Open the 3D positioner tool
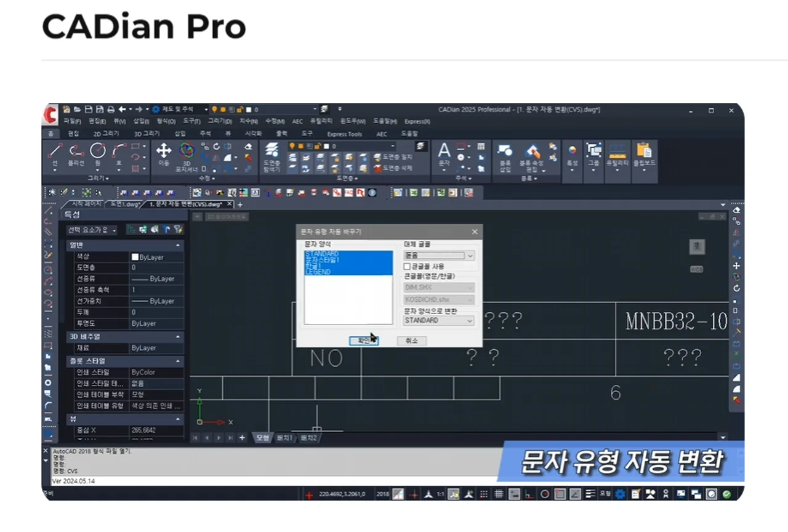 coord(186,156)
